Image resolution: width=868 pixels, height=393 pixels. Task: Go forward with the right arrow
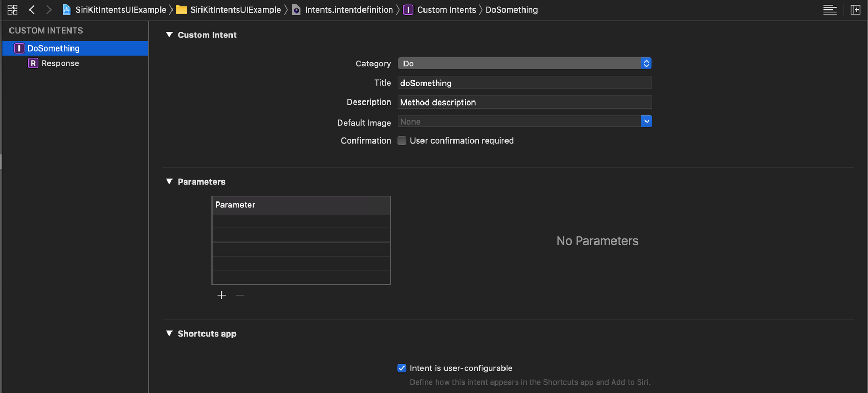click(49, 9)
